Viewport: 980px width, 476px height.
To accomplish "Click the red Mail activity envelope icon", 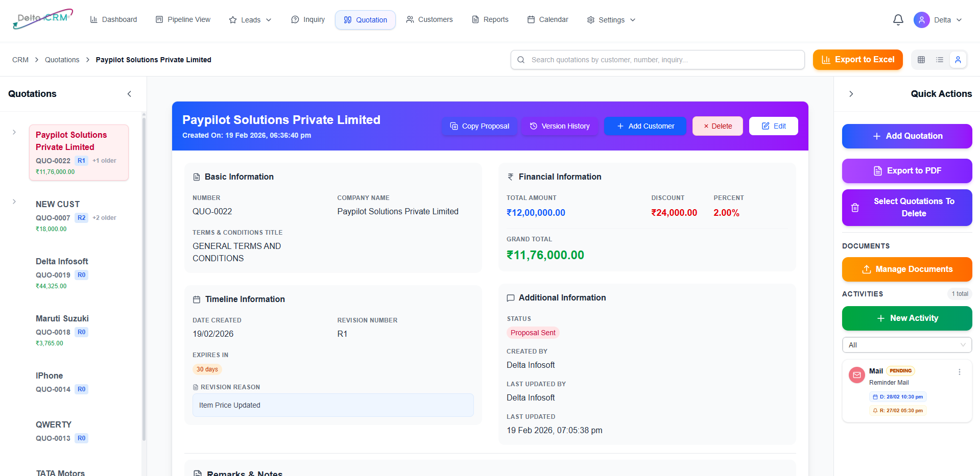I will coord(856,375).
